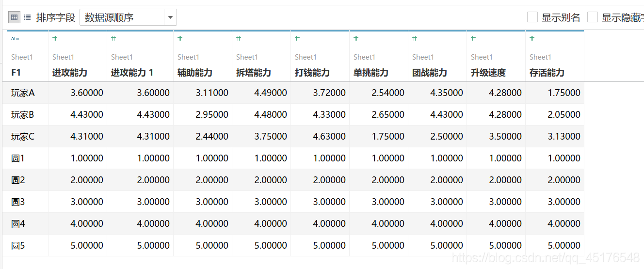Click number type icon above 团战能力
The height and width of the screenshot is (269, 644).
click(415, 38)
